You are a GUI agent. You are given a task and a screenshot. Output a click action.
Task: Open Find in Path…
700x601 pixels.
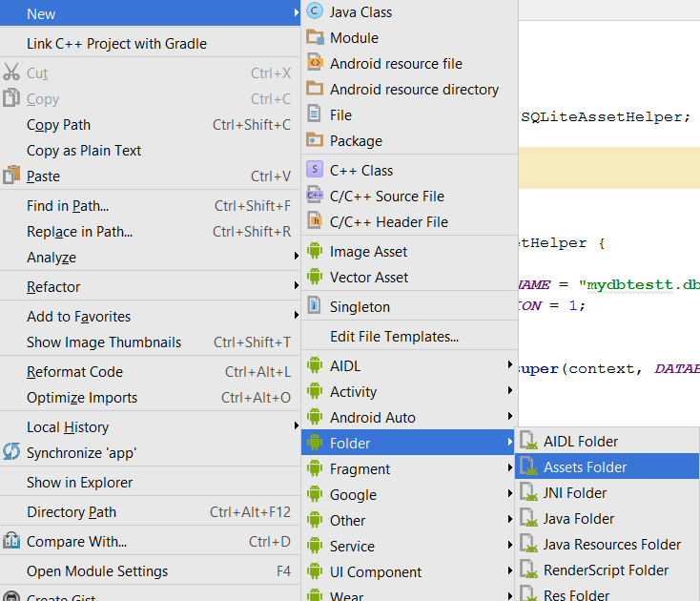(x=150, y=206)
